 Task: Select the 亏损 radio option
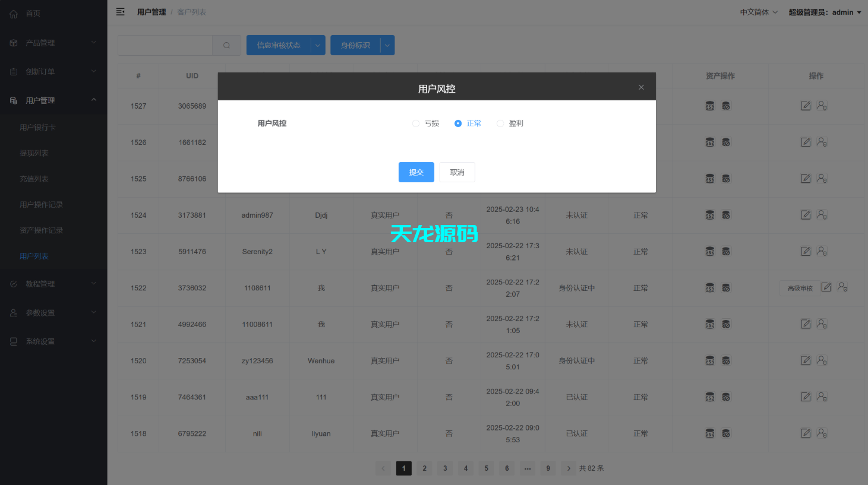(416, 123)
